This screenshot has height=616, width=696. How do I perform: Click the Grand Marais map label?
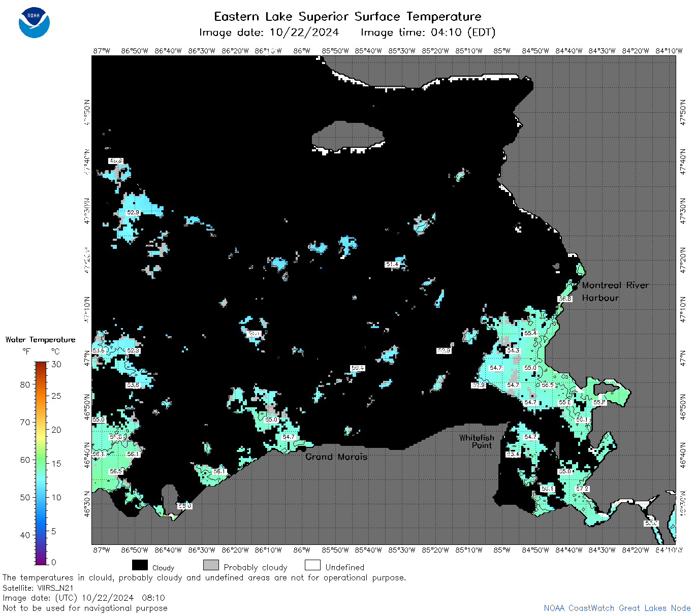click(336, 457)
